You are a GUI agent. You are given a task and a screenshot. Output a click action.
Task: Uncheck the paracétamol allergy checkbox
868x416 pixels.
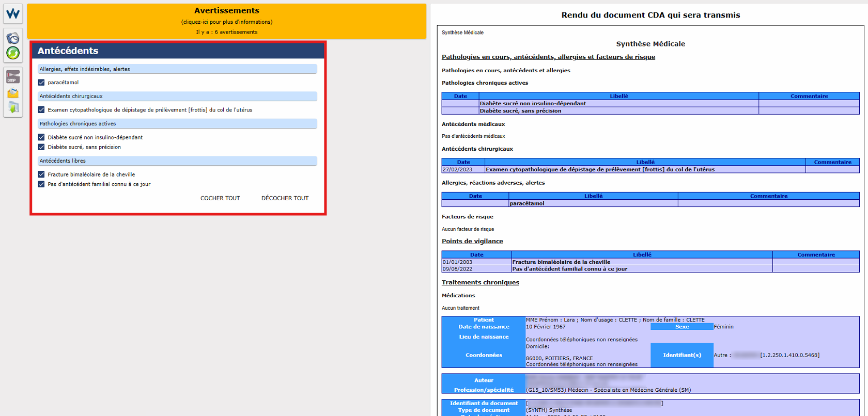tap(41, 83)
